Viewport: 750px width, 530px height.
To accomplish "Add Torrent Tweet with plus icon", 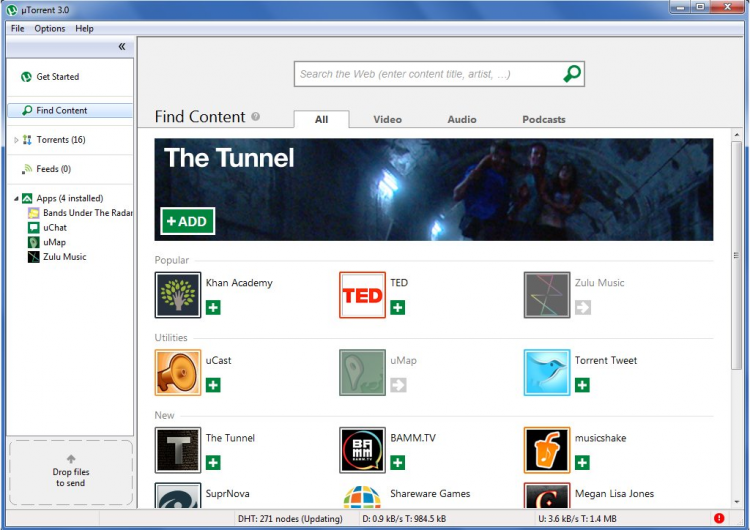I will click(582, 385).
